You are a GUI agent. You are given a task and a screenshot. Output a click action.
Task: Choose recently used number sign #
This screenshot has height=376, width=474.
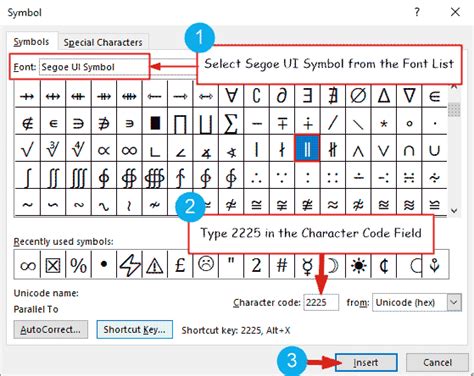click(282, 265)
